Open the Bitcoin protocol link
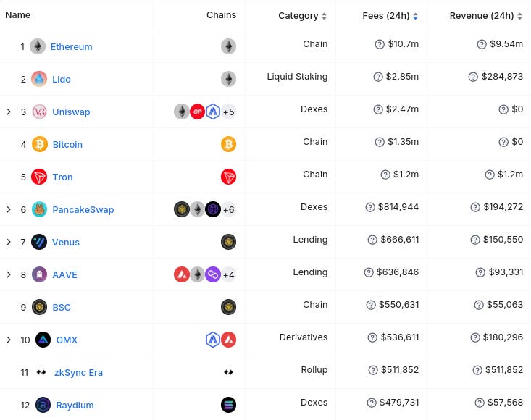Screen dimensions: 531x420 click(x=67, y=145)
